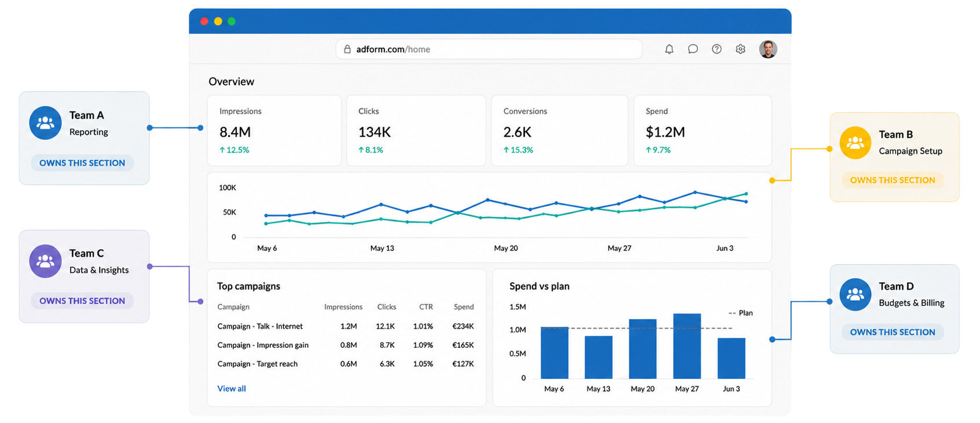Click the 8.1% clicks increase indicator
This screenshot has height=423, width=980.
click(x=370, y=149)
